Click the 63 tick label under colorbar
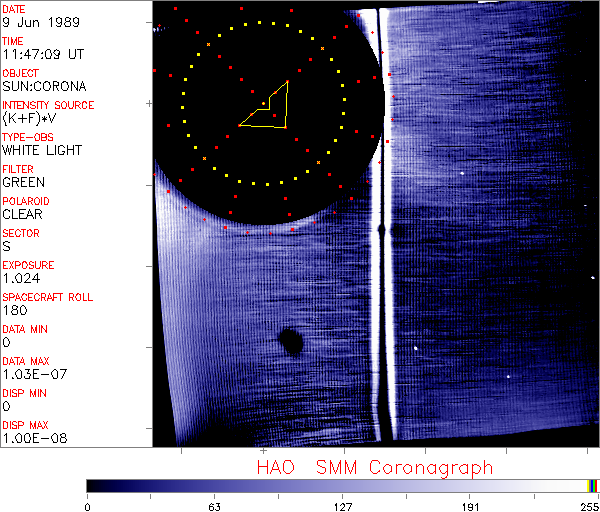Screen dimensions: 600x512 coord(215,506)
